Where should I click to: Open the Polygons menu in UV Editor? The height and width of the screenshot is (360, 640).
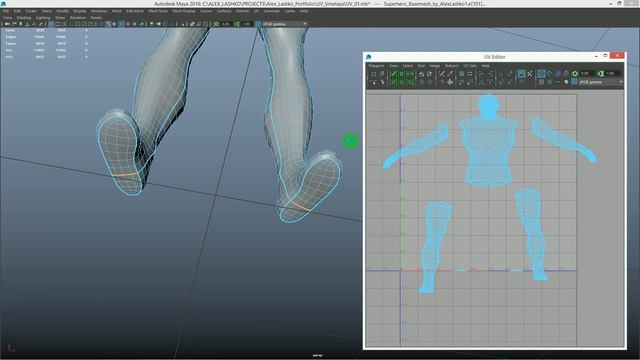click(376, 66)
